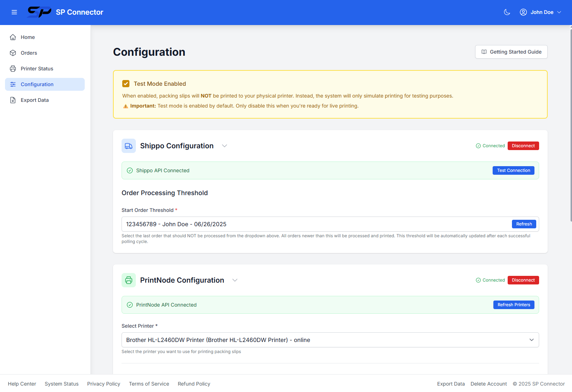Navigate to the Orders page
The image size is (572, 392).
29,53
